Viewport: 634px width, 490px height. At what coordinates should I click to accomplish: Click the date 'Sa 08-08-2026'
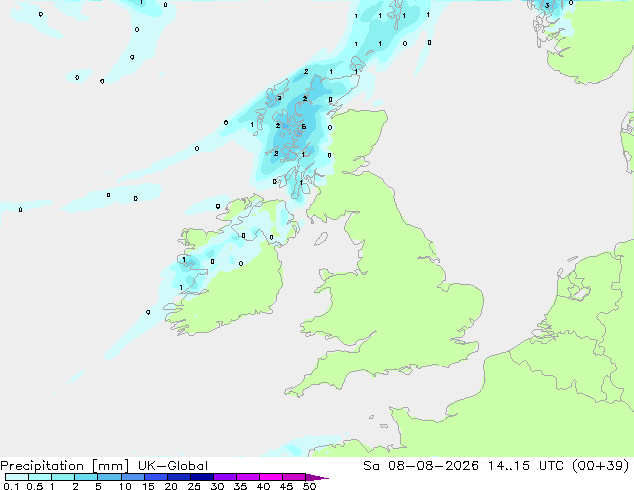tap(421, 466)
